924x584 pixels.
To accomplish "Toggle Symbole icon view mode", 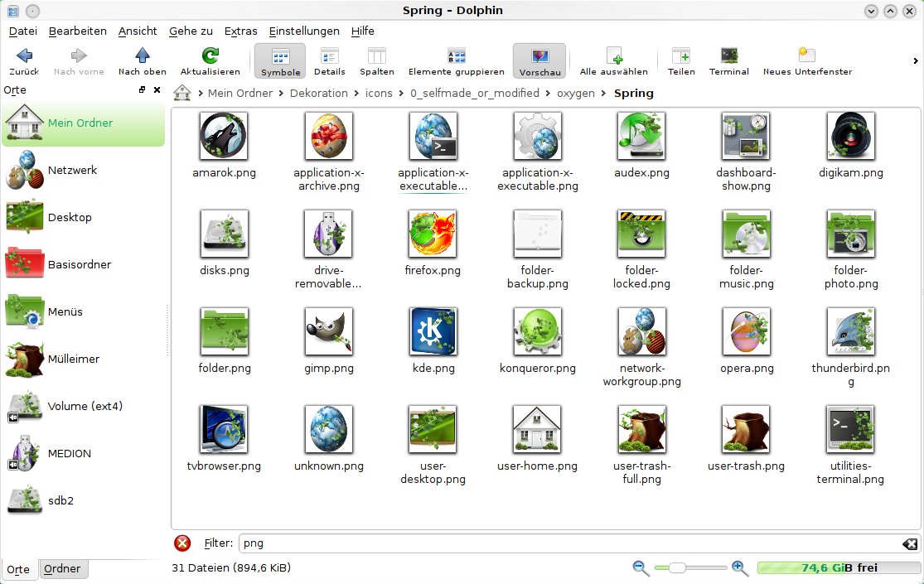I will click(x=280, y=60).
